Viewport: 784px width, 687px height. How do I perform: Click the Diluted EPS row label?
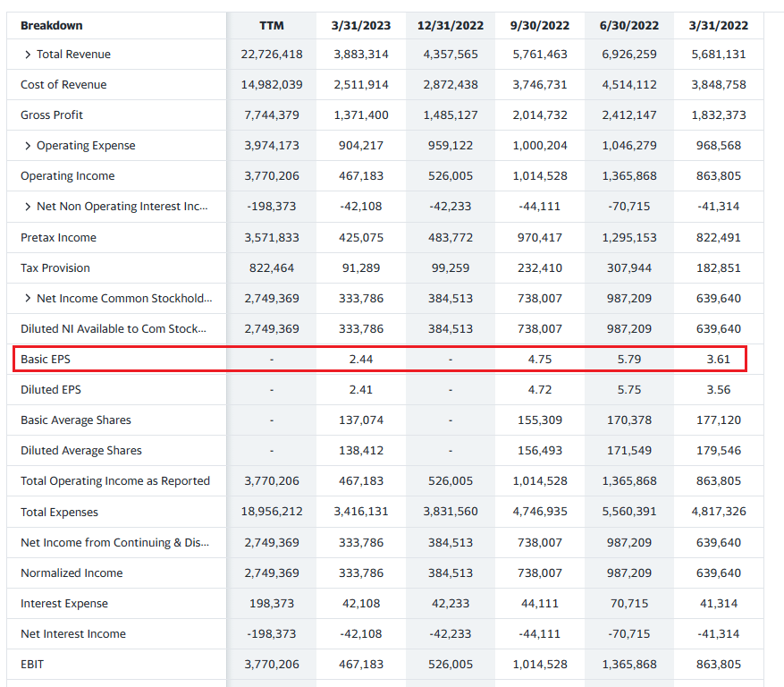coord(51,390)
